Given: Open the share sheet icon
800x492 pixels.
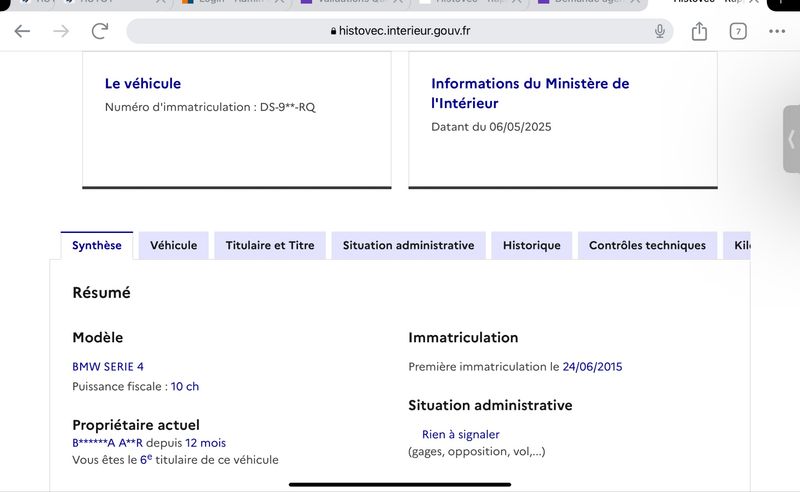Looking at the screenshot, I should tap(699, 31).
